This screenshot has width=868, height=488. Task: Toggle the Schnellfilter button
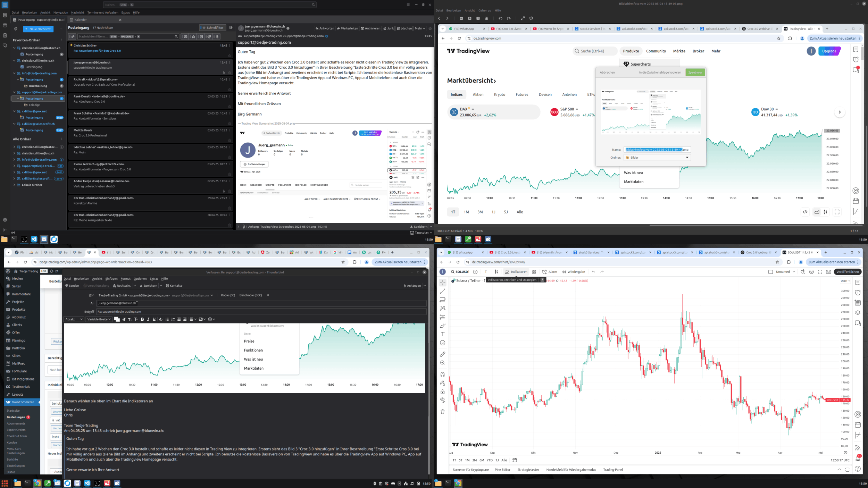tap(212, 28)
